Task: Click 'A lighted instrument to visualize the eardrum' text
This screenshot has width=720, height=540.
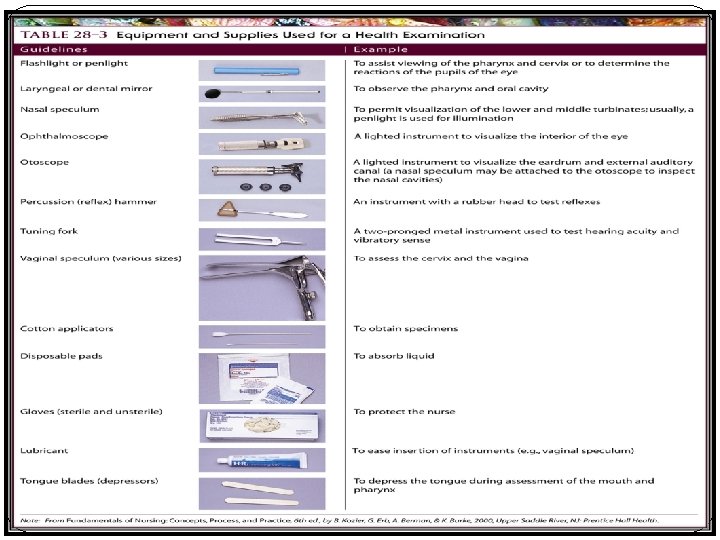Action: click(x=524, y=171)
